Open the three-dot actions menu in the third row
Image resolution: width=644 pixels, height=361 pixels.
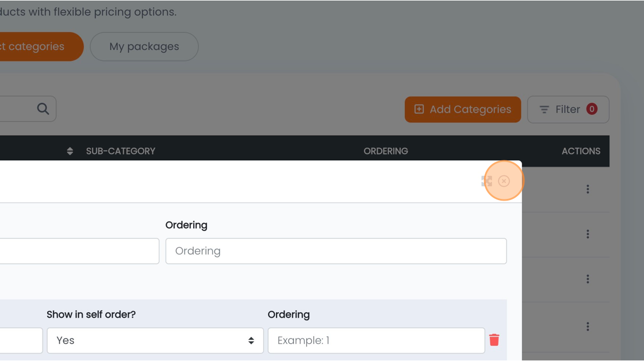pyautogui.click(x=587, y=279)
